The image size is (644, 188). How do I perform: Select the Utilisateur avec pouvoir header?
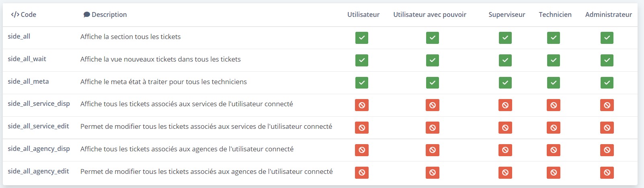click(430, 14)
